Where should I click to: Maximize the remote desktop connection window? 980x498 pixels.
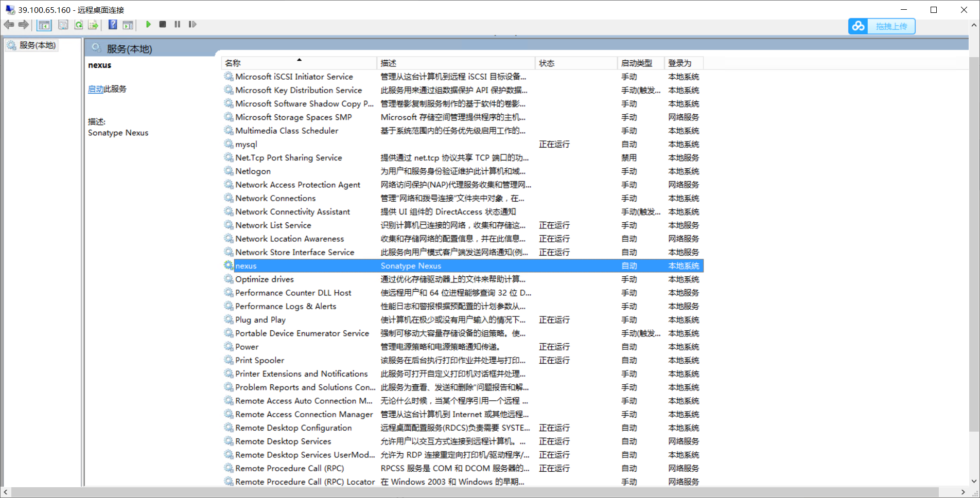pos(934,10)
